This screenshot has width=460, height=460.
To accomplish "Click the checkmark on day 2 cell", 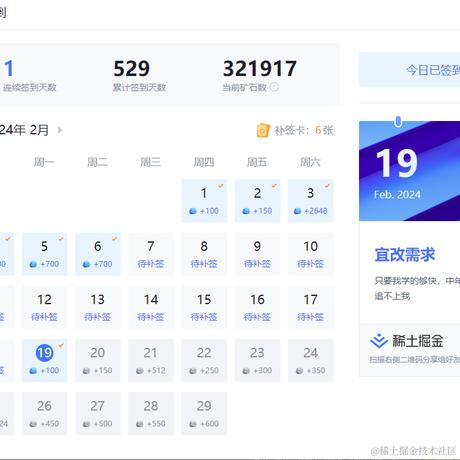I will coord(274,186).
